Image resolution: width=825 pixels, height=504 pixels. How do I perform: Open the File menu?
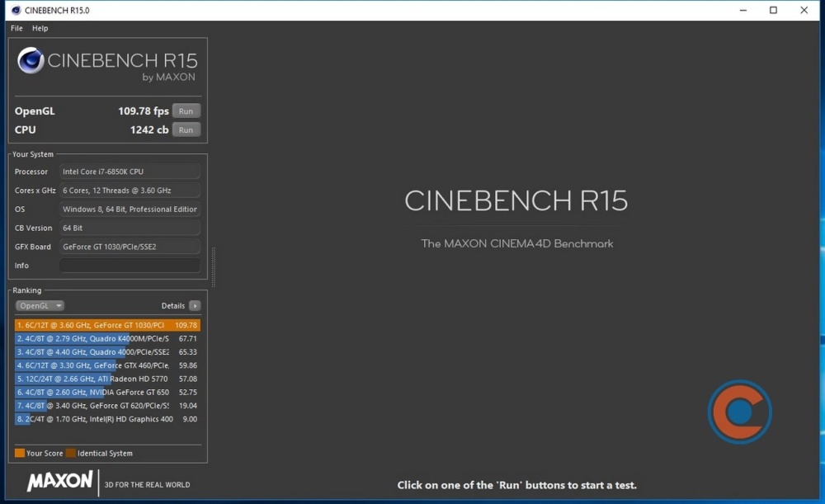click(x=16, y=28)
